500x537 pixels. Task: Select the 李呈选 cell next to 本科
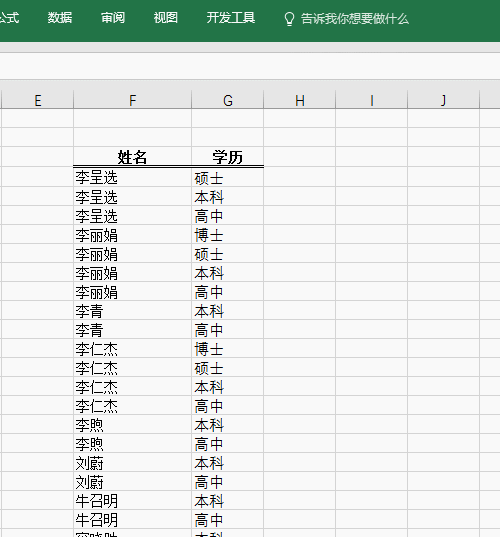[x=133, y=197]
